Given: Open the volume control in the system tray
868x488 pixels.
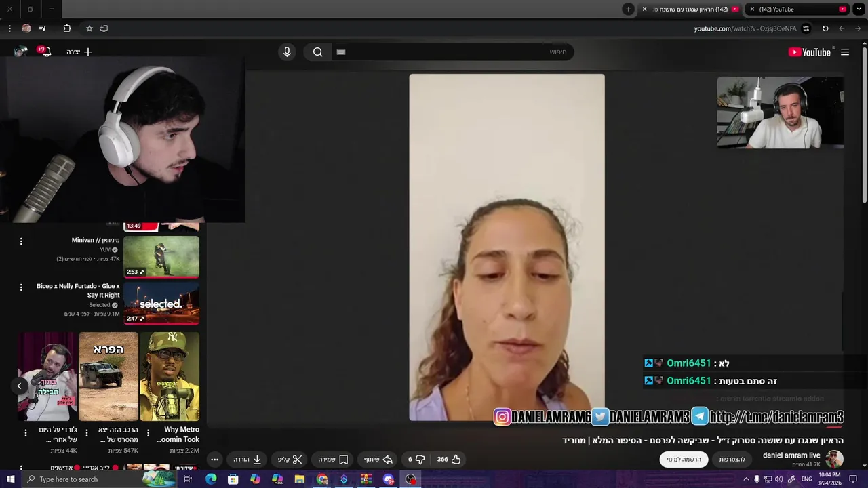Looking at the screenshot, I should 778,479.
